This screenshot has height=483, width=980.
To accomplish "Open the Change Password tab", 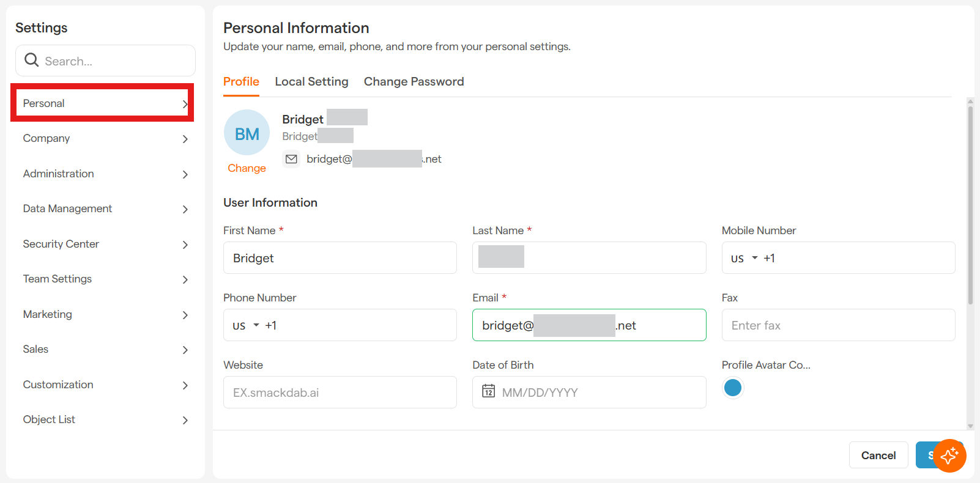I will (414, 82).
